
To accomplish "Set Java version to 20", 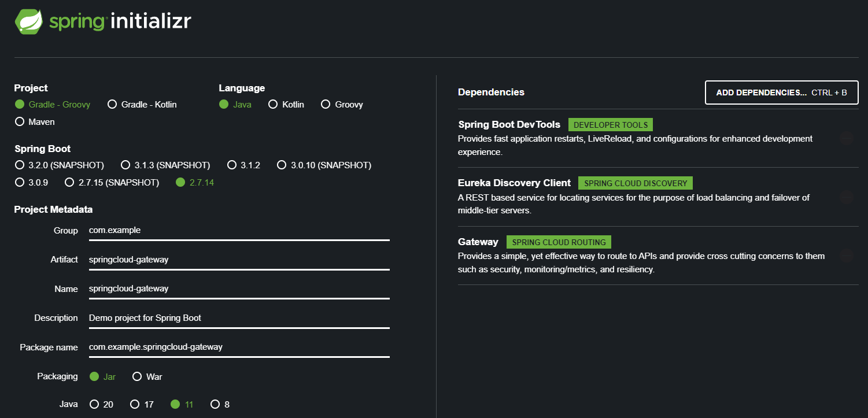I will (x=101, y=405).
